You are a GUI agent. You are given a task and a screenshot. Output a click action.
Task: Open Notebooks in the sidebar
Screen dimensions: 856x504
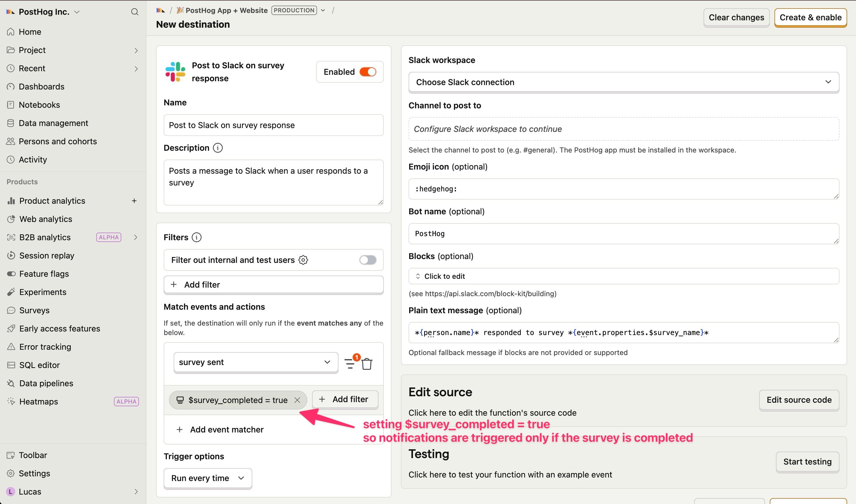[x=39, y=105]
